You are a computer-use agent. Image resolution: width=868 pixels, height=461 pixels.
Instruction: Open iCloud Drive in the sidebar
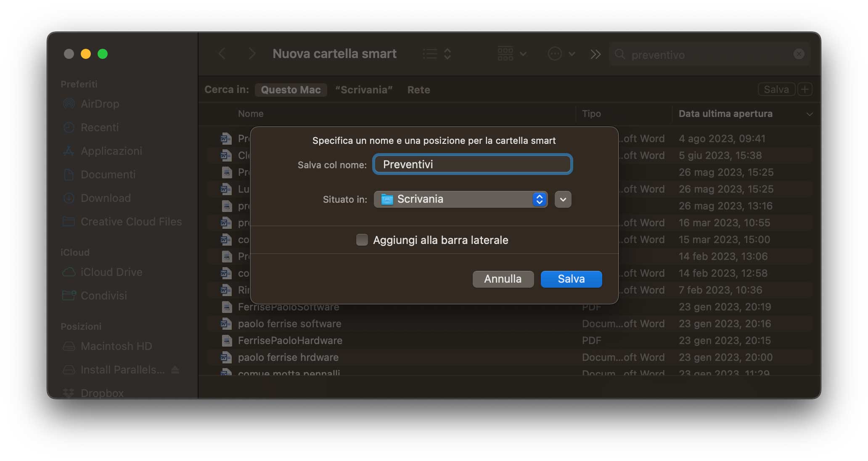[x=111, y=272]
